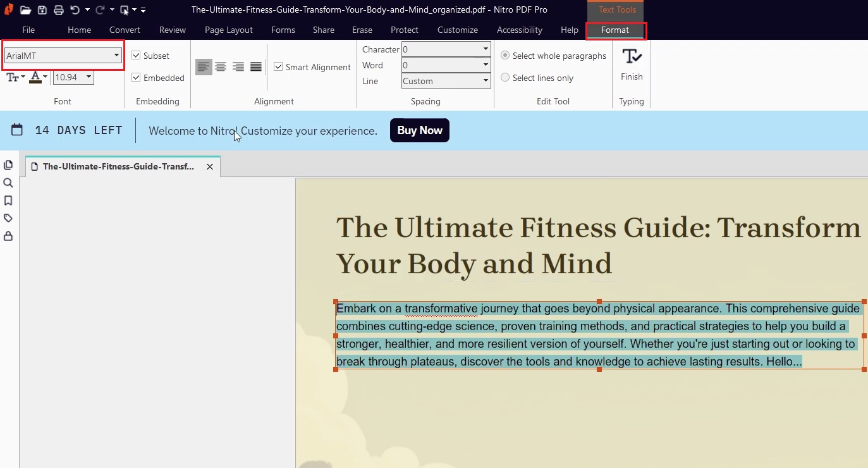868x468 pixels.
Task: Open the Help ribbon tab
Action: click(570, 30)
